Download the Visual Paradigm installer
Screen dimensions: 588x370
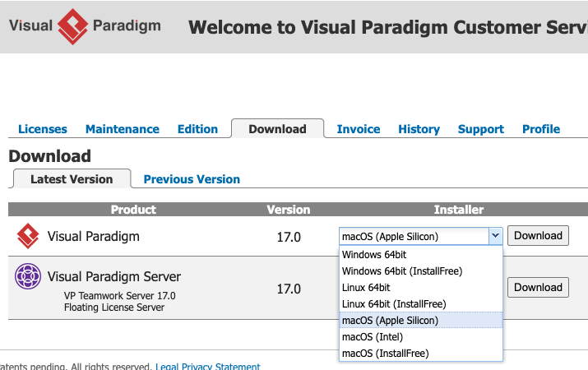538,236
